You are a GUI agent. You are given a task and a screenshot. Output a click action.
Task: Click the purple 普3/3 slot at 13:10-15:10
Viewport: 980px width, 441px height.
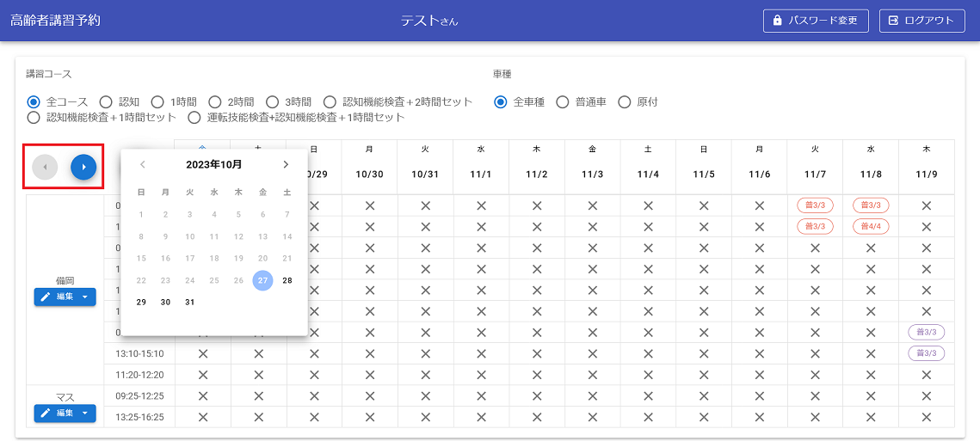[x=926, y=353]
